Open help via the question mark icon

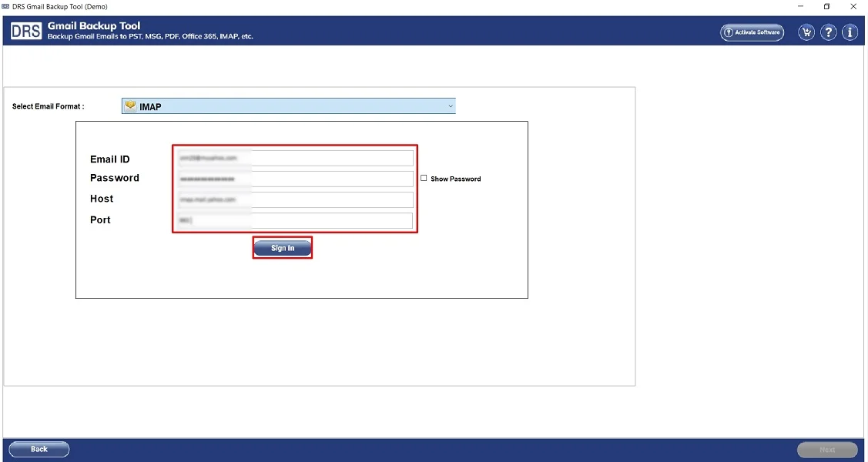click(x=828, y=32)
